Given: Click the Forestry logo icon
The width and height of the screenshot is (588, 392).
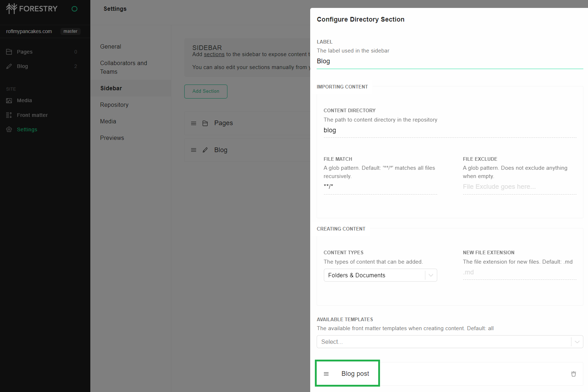Looking at the screenshot, I should click(12, 9).
